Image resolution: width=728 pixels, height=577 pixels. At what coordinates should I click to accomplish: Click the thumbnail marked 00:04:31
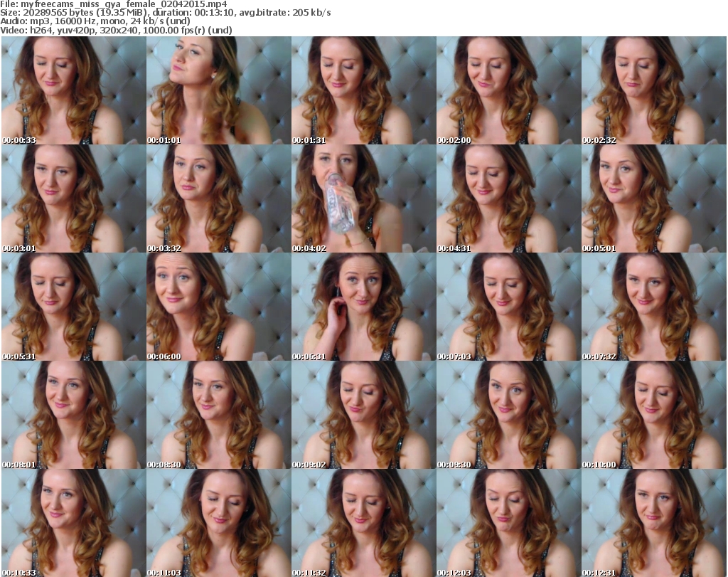click(x=508, y=198)
